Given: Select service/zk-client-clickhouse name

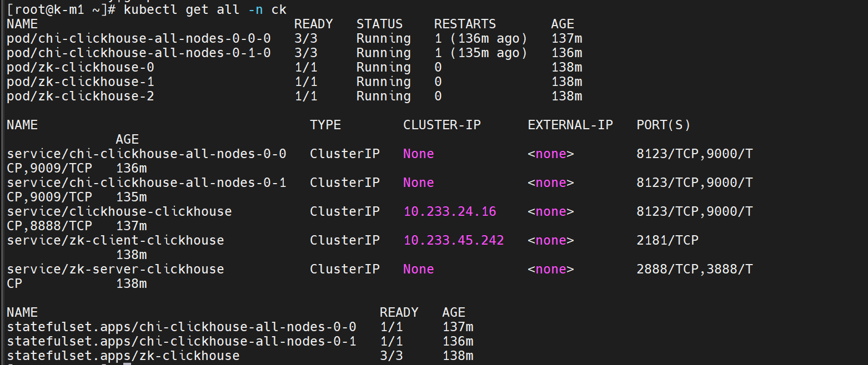Looking at the screenshot, I should click(x=116, y=240).
